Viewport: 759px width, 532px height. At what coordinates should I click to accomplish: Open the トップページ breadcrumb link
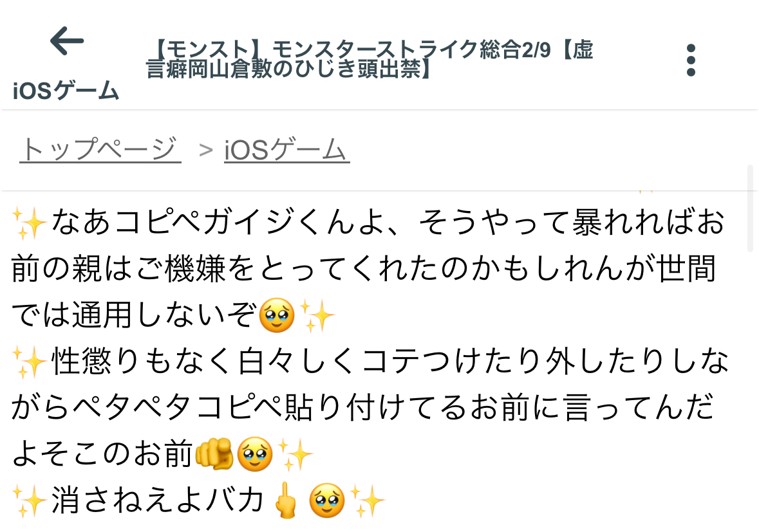[x=100, y=149]
